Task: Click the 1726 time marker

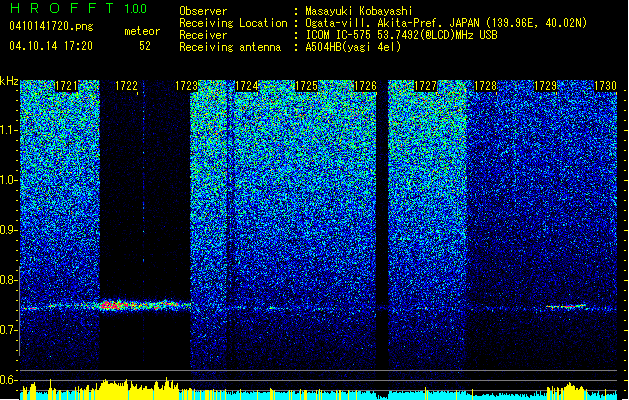Action: (365, 86)
